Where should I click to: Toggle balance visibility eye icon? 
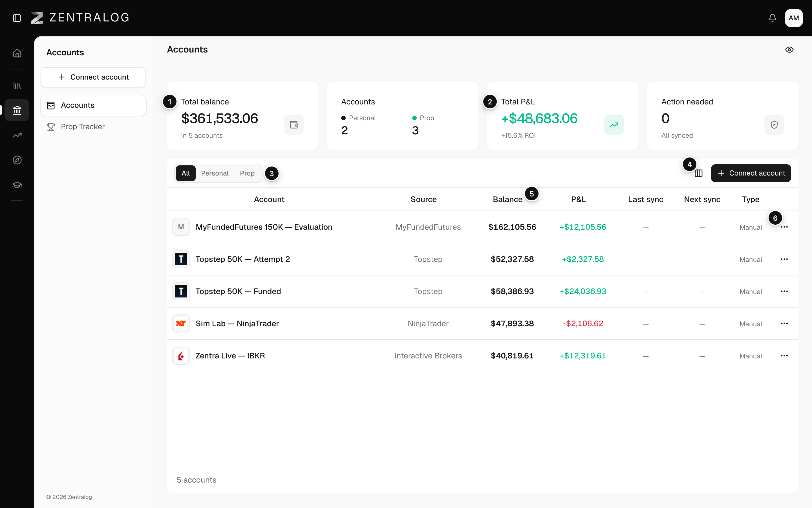coord(789,50)
